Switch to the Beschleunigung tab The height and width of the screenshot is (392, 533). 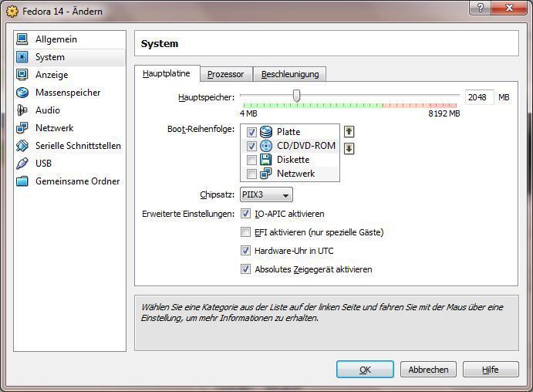(290, 74)
